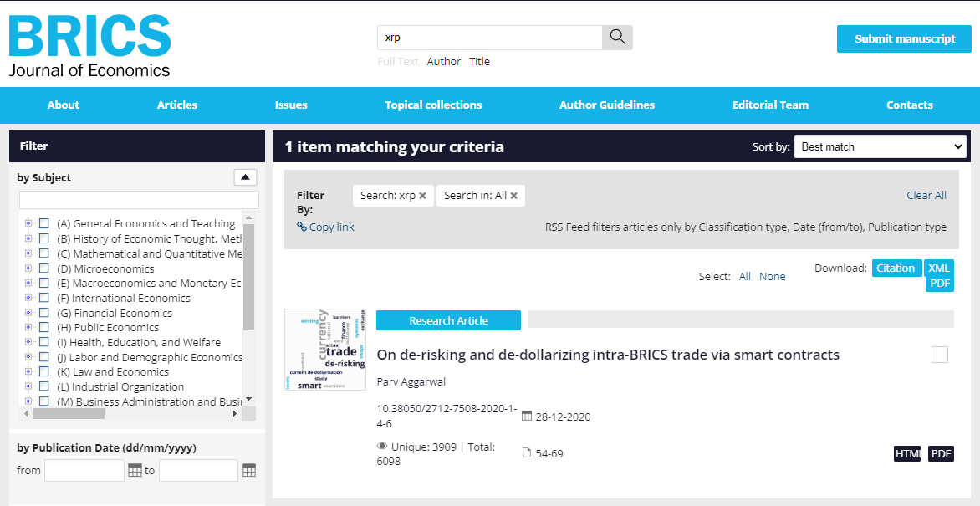Open the About menu
This screenshot has width=980, height=506.
[x=63, y=105]
